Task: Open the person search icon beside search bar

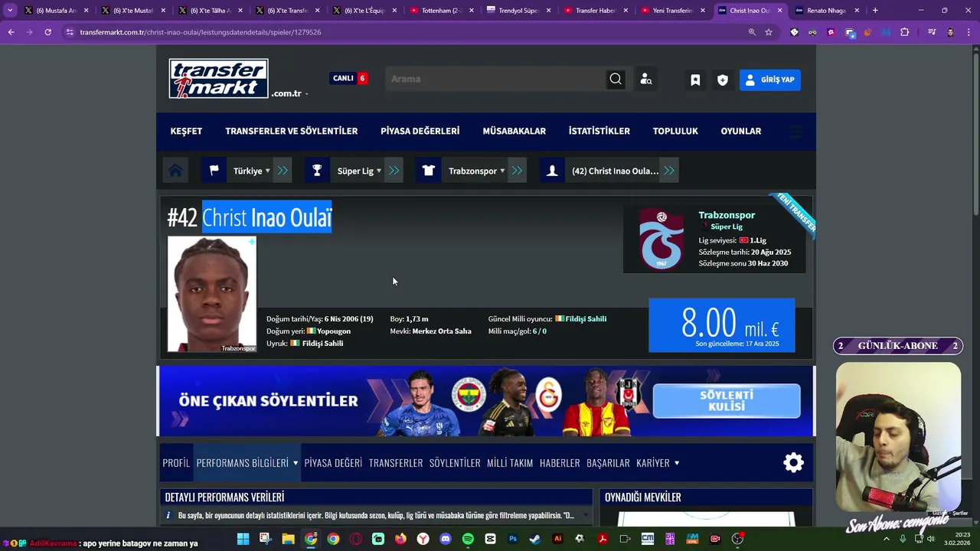Action: (x=646, y=80)
